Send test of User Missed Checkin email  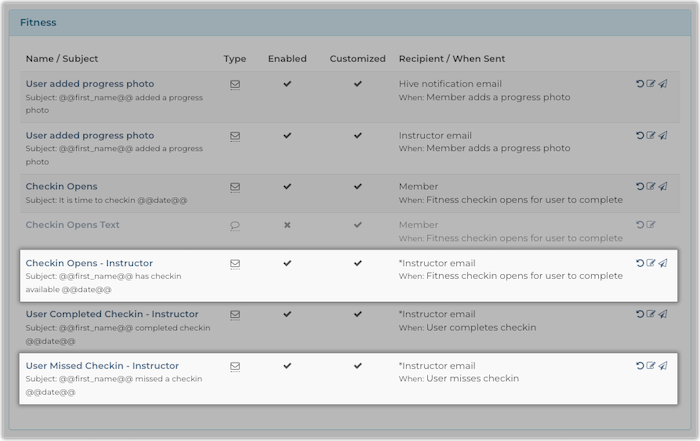[662, 366]
